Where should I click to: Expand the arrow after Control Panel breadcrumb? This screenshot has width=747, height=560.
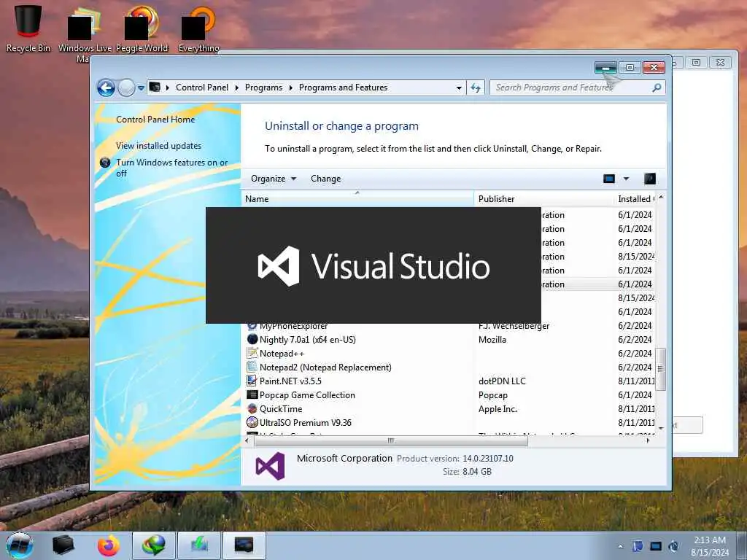point(237,87)
